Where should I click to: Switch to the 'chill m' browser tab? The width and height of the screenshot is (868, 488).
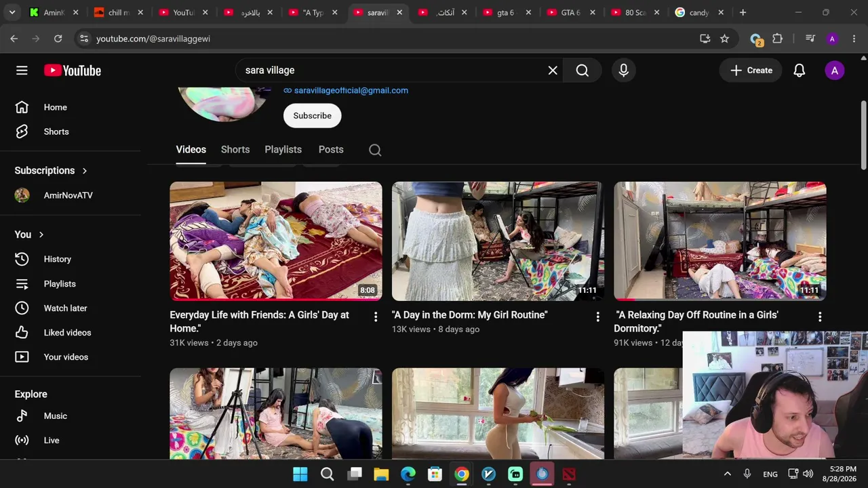(x=119, y=12)
